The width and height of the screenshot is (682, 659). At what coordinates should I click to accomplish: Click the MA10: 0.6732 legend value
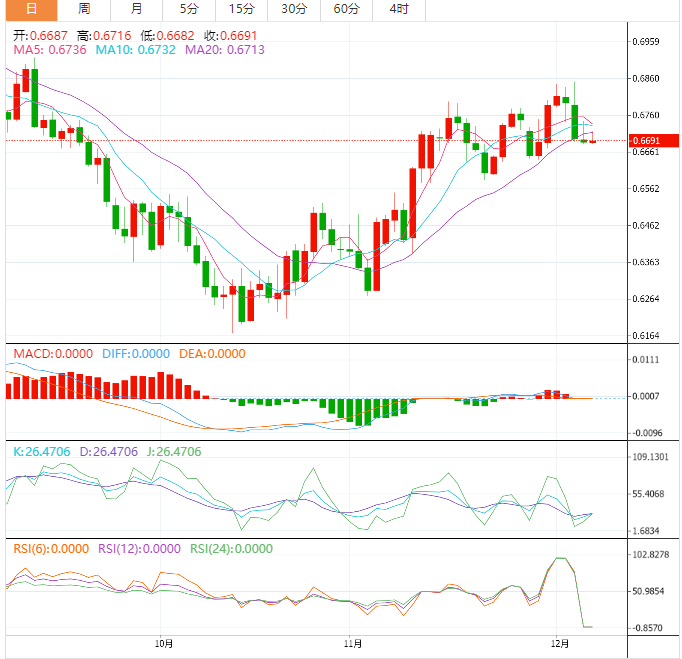tap(136, 50)
